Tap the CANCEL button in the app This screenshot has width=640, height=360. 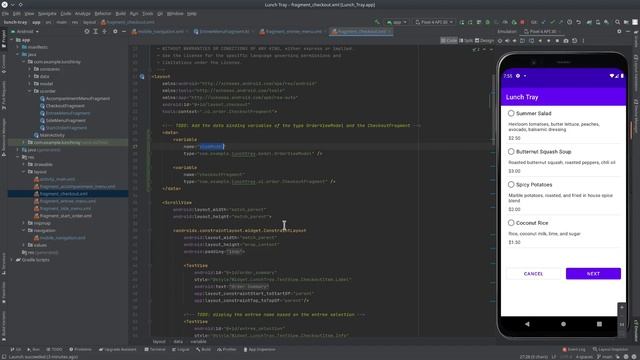click(533, 273)
